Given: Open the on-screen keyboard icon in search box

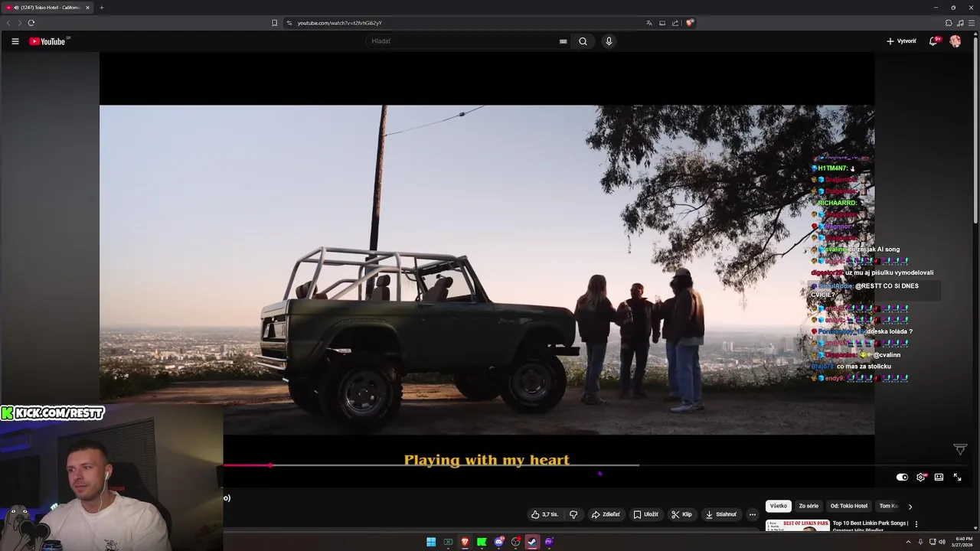Looking at the screenshot, I should click(x=563, y=41).
